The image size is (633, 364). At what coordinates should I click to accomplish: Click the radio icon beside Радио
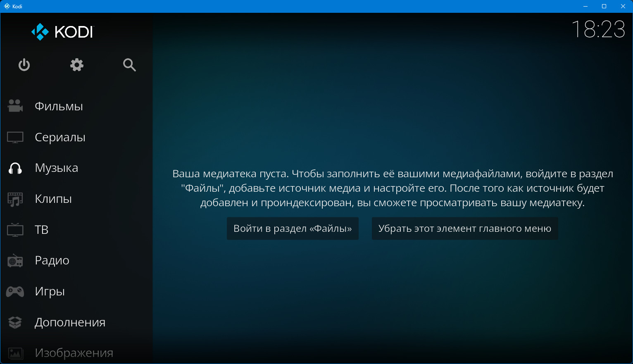point(15,261)
